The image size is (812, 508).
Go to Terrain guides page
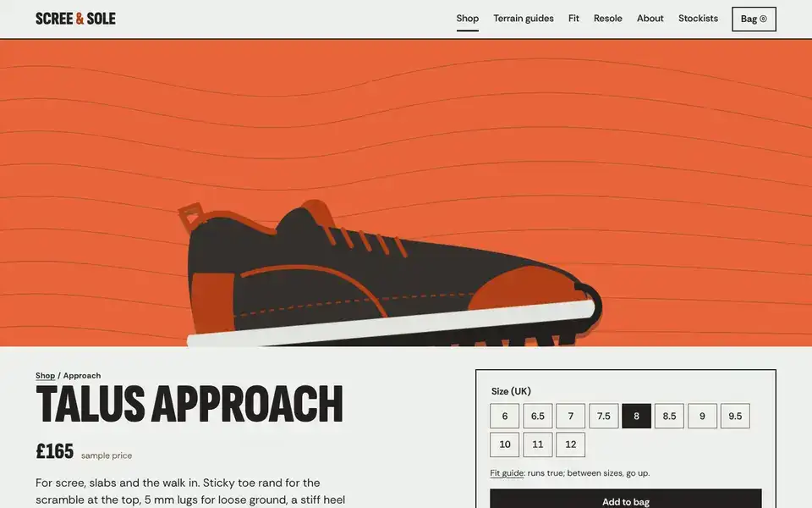coord(523,19)
